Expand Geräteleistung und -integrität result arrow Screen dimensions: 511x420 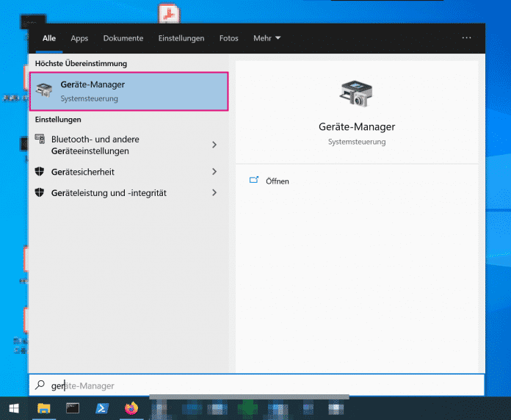pyautogui.click(x=214, y=192)
